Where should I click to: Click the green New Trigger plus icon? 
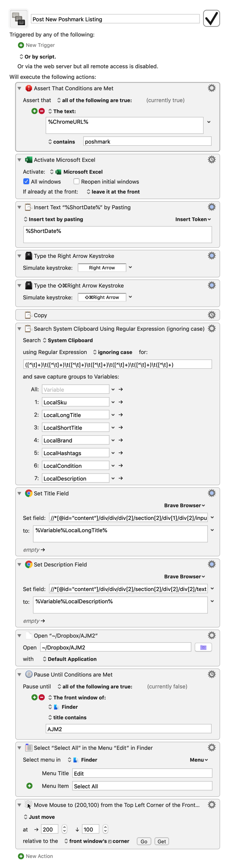21,45
